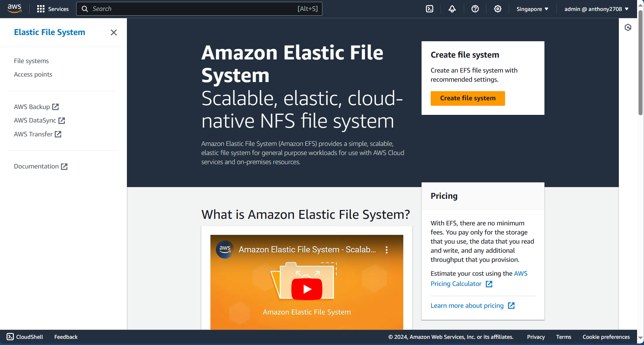The width and height of the screenshot is (644, 345).
Task: Open the notifications bell
Action: [452, 9]
